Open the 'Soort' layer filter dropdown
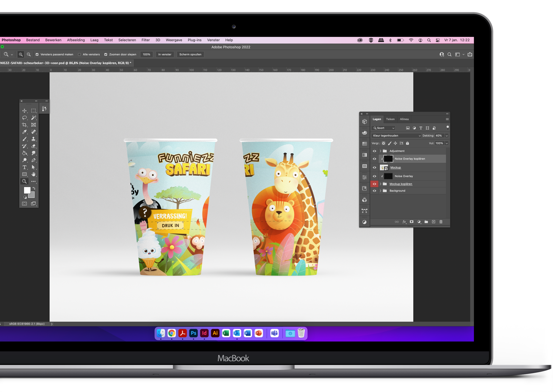The image size is (553, 392). 384,128
